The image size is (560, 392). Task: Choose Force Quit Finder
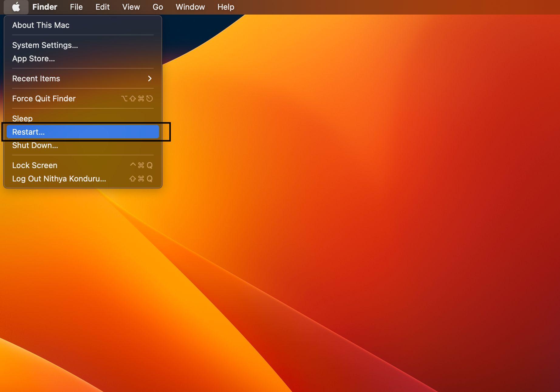(x=44, y=99)
